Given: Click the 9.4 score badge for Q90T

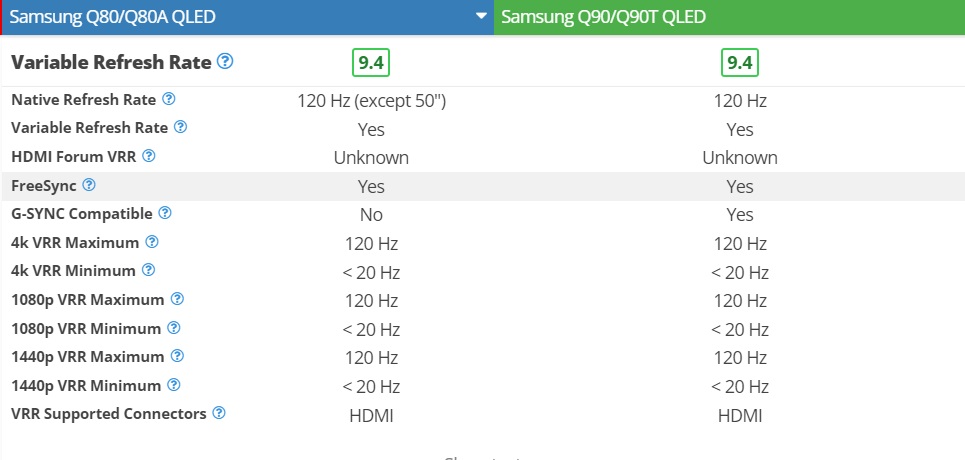Looking at the screenshot, I should point(740,63).
